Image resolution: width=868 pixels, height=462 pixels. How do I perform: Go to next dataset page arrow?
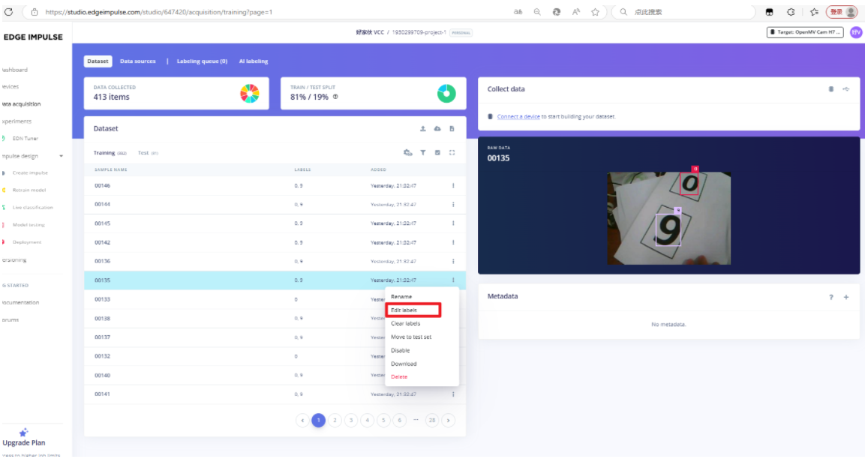coord(449,421)
